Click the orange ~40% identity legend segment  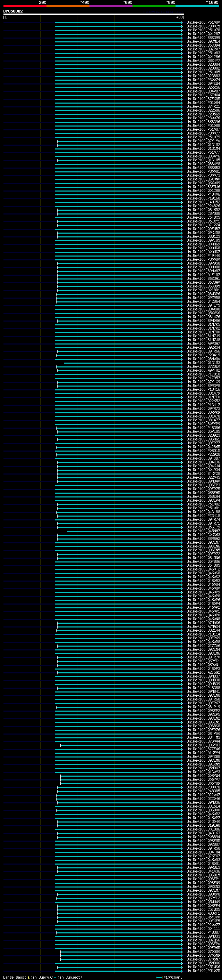(x=68, y=6)
